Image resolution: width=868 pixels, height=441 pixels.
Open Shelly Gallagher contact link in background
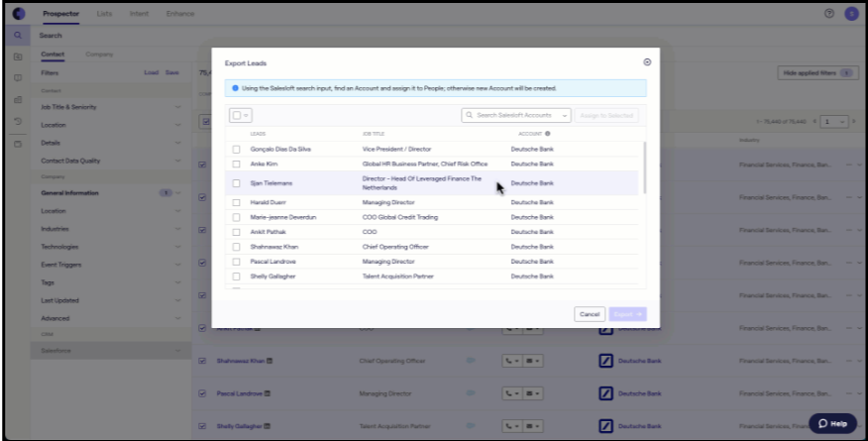point(240,426)
